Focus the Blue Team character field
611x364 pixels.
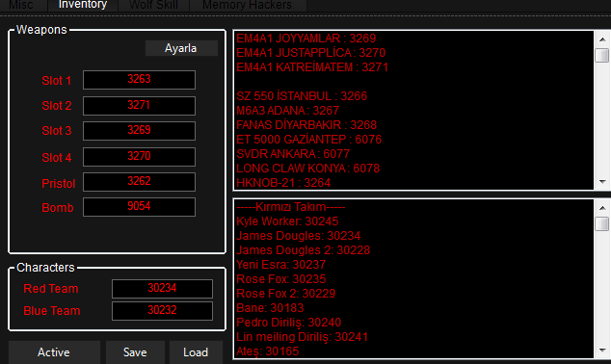click(162, 311)
